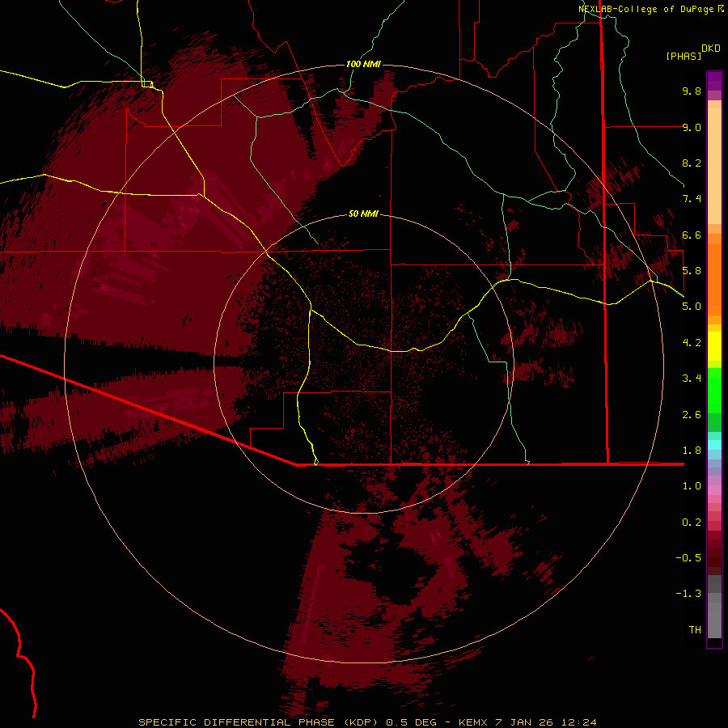Image resolution: width=728 pixels, height=728 pixels.
Task: Click the -1.3 value on the color scale
Action: (x=688, y=594)
